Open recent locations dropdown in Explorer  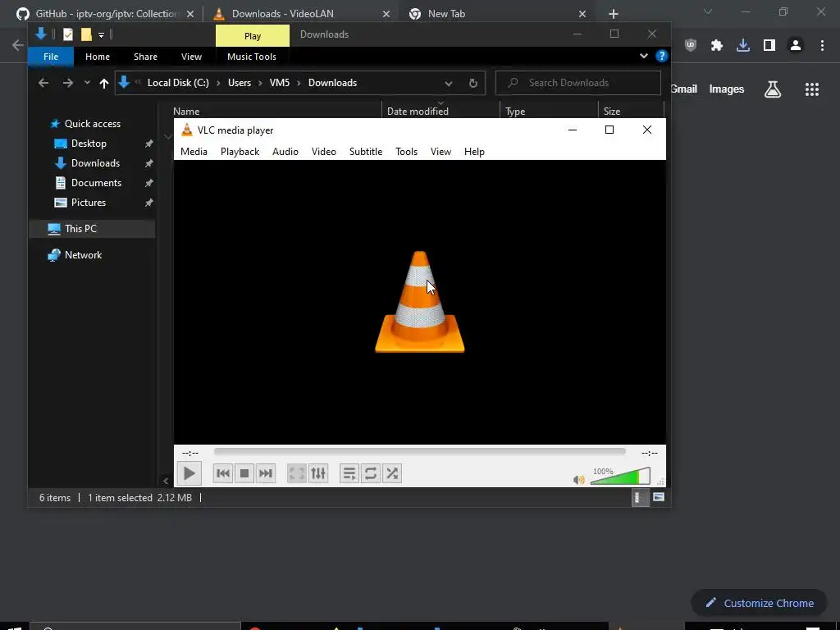click(87, 83)
